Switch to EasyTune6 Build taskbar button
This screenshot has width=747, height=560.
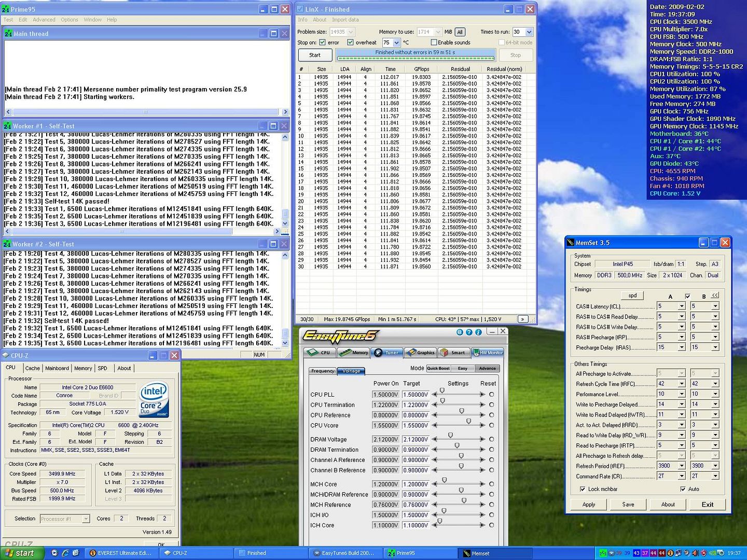345,553
